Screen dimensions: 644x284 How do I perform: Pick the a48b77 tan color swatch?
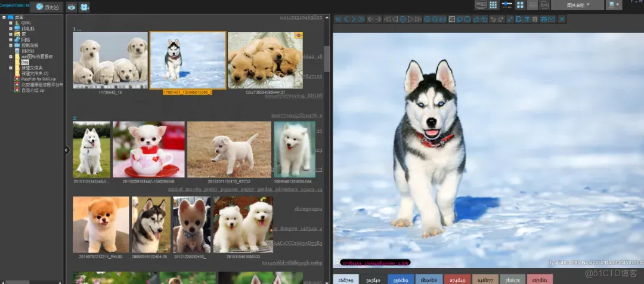point(485,280)
